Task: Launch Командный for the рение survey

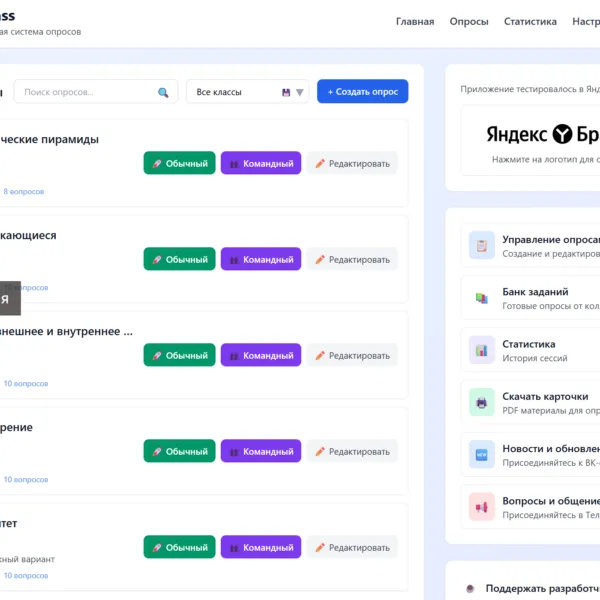Action: point(261,451)
